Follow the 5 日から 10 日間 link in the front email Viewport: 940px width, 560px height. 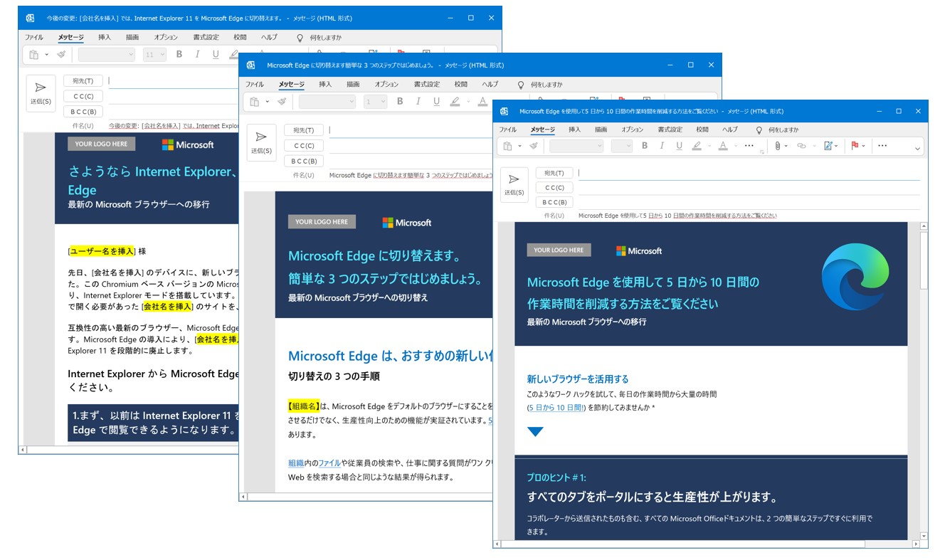tap(556, 408)
